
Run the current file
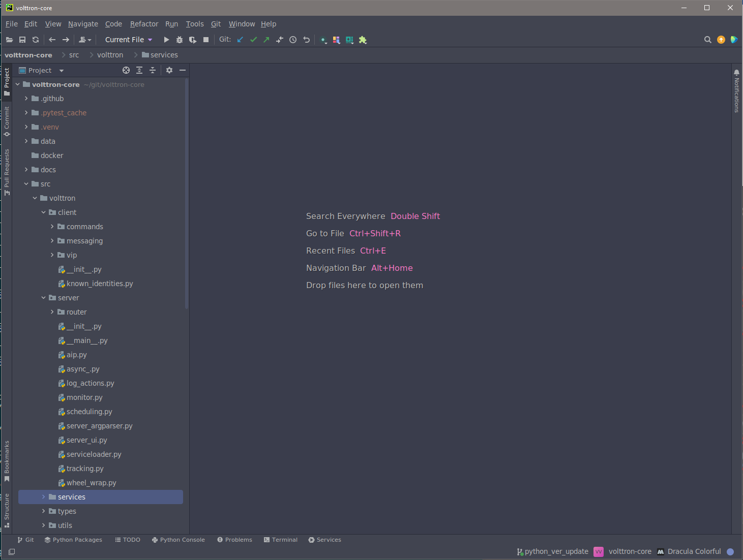tap(166, 40)
